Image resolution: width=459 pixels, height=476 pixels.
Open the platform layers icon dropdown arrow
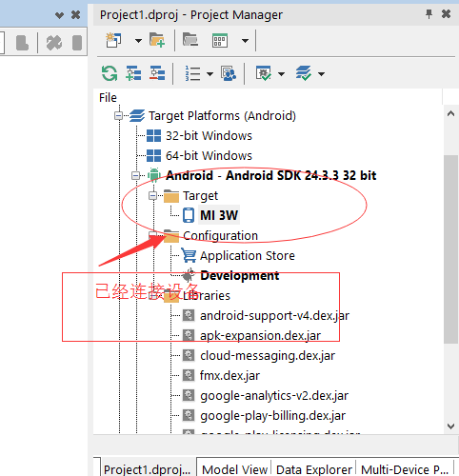point(321,74)
